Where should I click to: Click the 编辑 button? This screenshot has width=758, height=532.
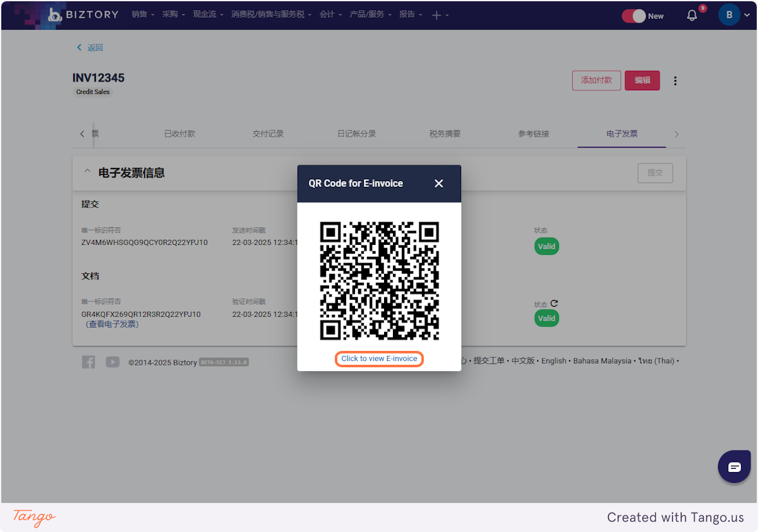642,80
